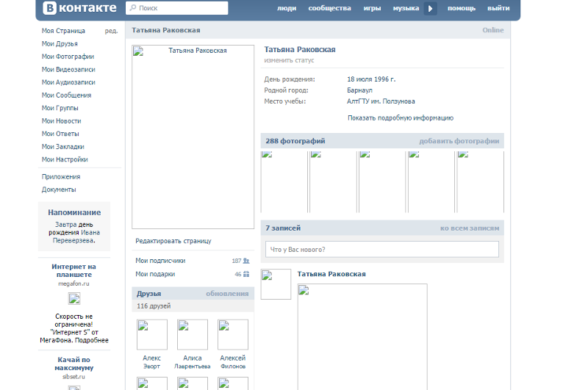Click the Качай по максимуму ad title
The width and height of the screenshot is (588, 390).
click(x=74, y=364)
